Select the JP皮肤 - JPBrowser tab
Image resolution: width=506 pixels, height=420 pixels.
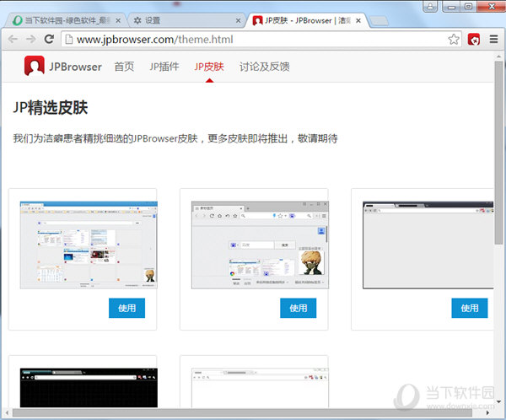coord(307,20)
